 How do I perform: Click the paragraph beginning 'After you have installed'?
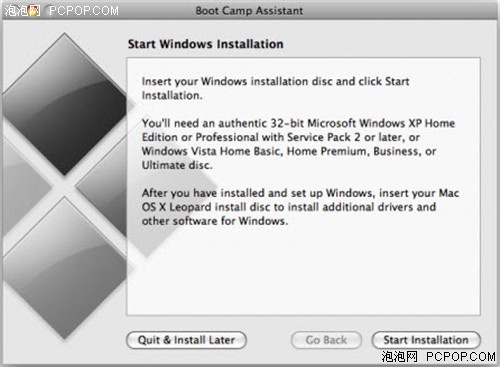[x=300, y=207]
